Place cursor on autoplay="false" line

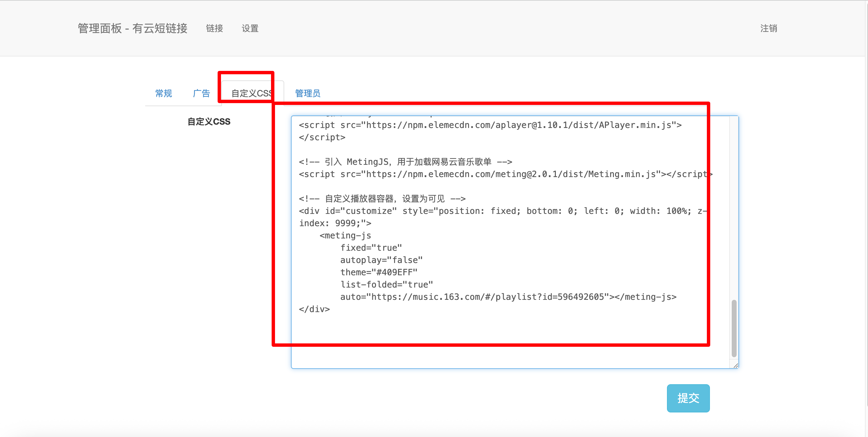click(381, 260)
